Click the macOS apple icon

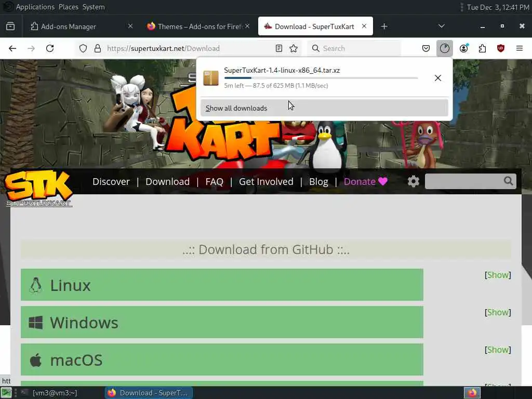[36, 360]
